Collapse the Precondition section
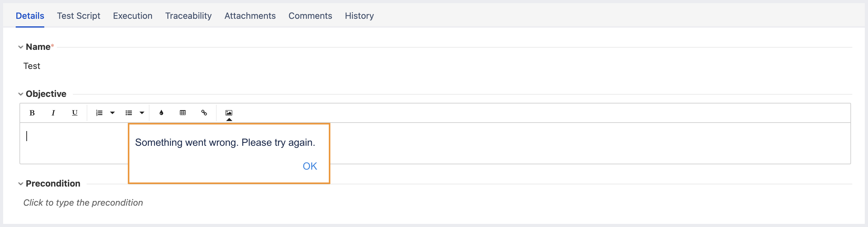The width and height of the screenshot is (868, 227). 20,184
